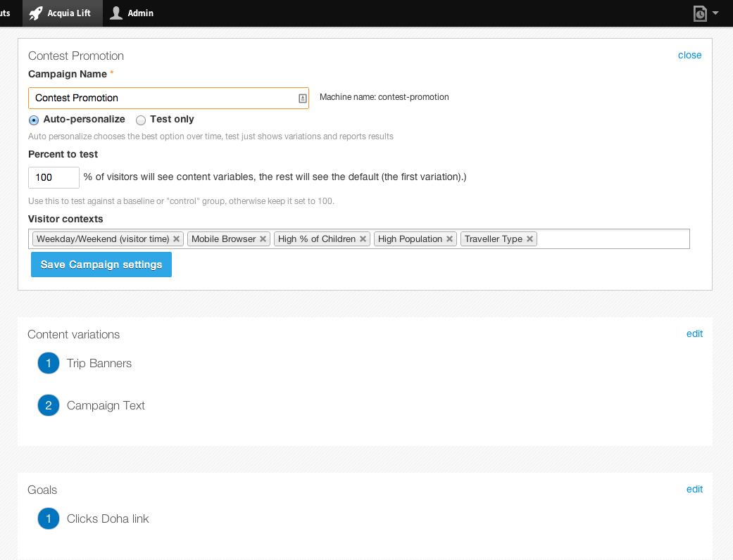
Task: Remove the Weekday/Weekend visitor context tag
Action: pos(177,239)
